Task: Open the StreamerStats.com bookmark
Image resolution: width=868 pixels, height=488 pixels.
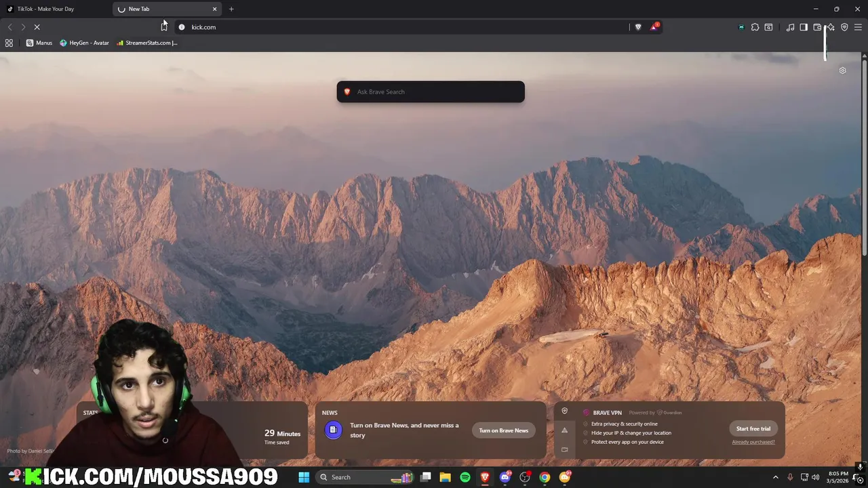Action: click(147, 43)
